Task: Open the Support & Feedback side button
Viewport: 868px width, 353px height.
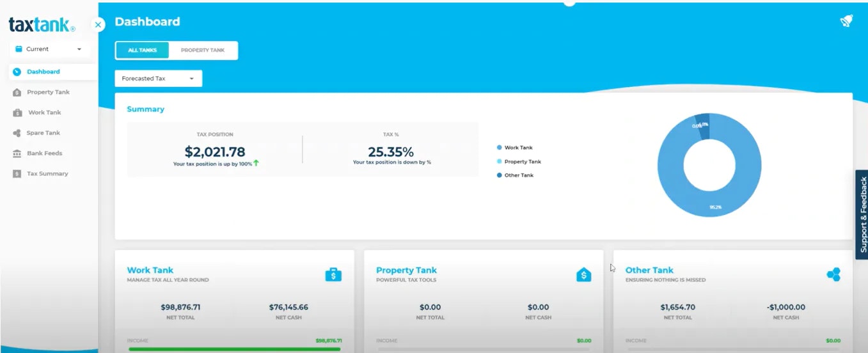Action: [862, 214]
